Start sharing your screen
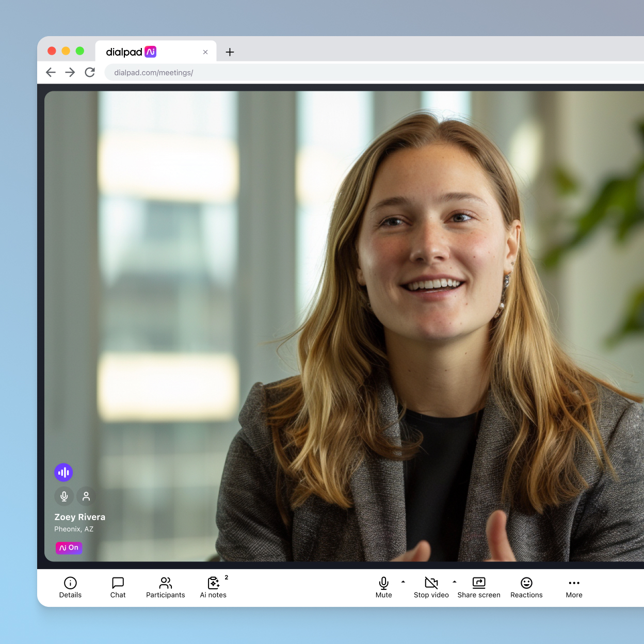This screenshot has width=644, height=644. (479, 587)
